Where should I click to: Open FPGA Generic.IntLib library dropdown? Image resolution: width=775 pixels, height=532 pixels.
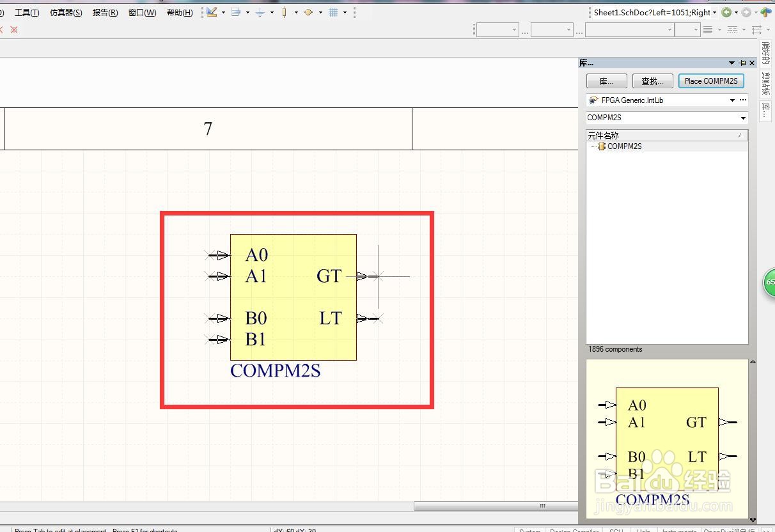732,100
